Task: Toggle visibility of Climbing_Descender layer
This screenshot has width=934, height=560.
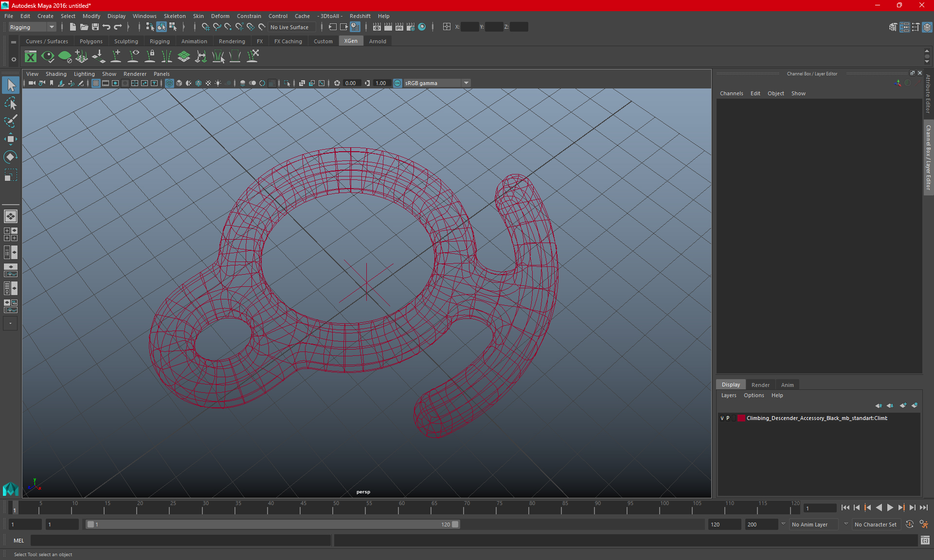Action: [x=721, y=418]
